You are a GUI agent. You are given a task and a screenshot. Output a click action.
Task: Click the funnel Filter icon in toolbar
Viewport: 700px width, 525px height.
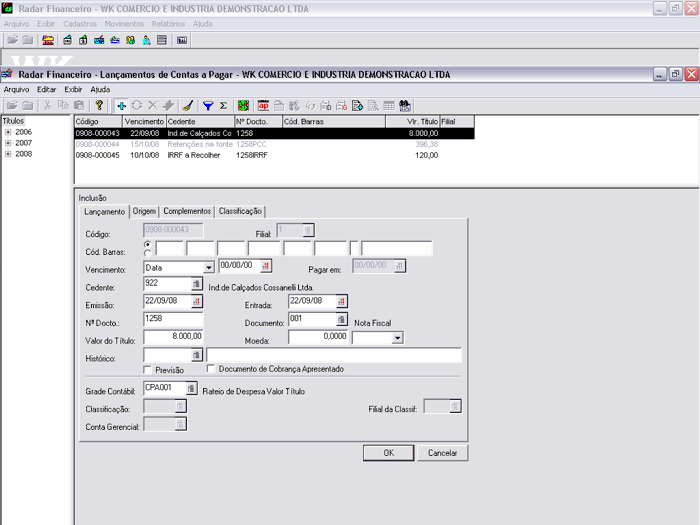[x=208, y=105]
